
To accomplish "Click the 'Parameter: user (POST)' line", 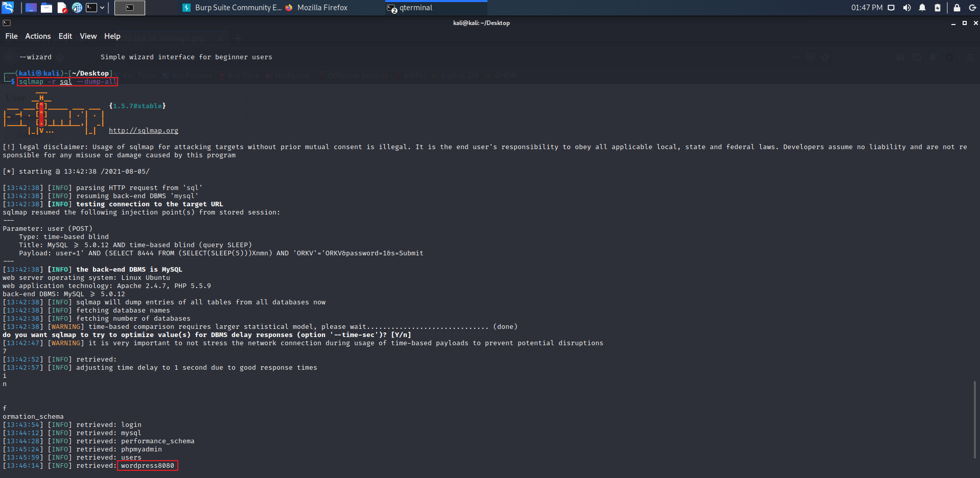I will pos(48,229).
